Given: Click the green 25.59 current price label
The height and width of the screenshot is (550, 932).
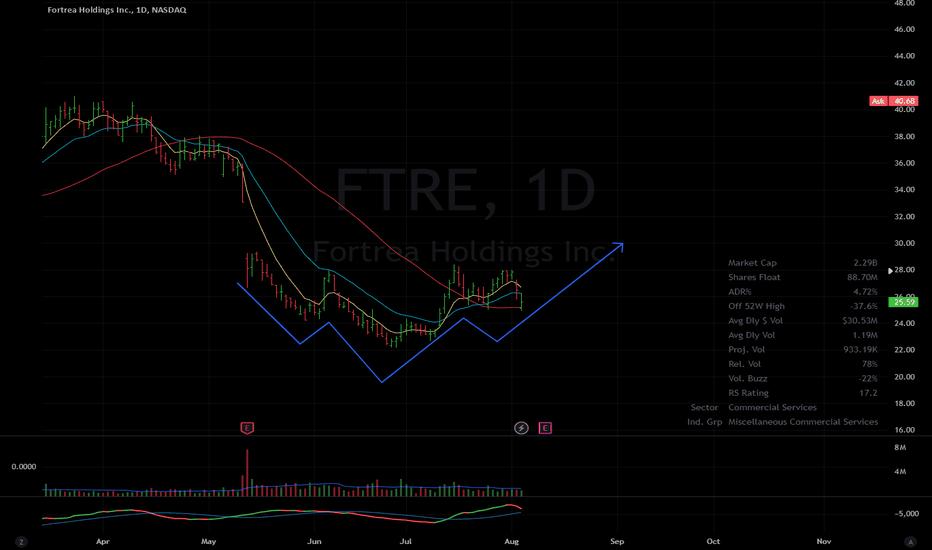Looking at the screenshot, I should click(903, 302).
